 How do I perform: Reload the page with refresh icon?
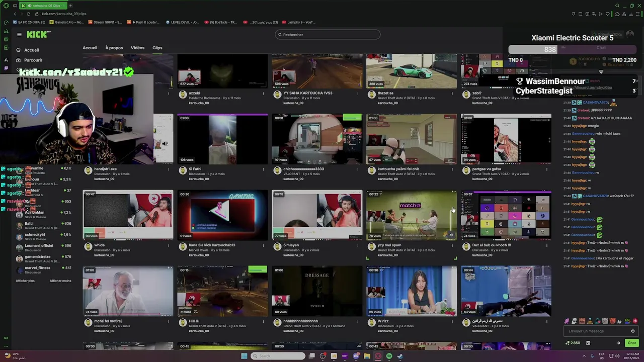tap(28, 14)
